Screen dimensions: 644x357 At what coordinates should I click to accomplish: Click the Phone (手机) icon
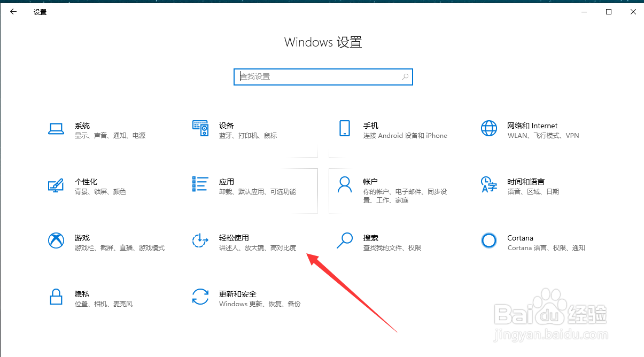[x=344, y=128]
